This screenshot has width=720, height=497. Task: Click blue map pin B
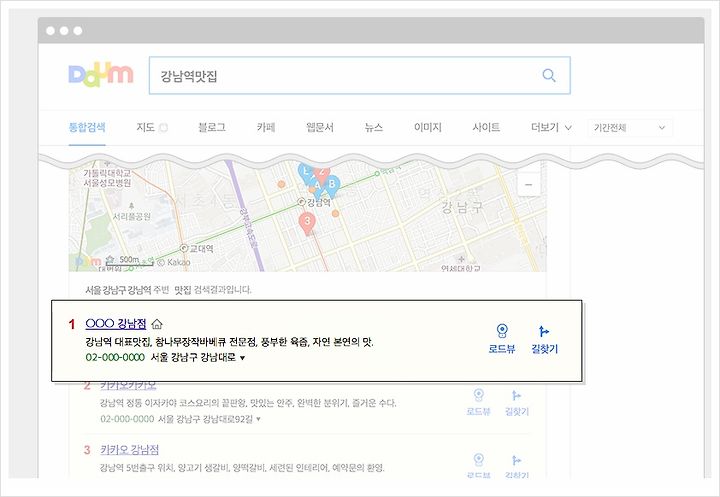click(332, 185)
